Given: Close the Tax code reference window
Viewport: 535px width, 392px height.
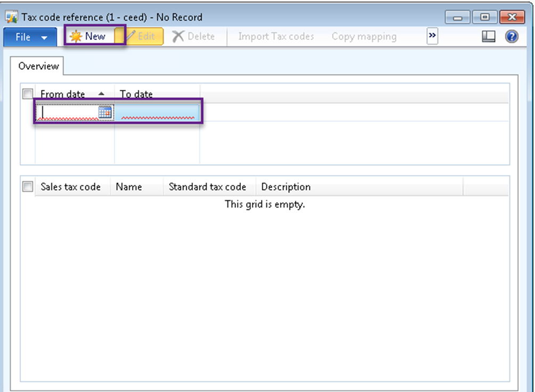Looking at the screenshot, I should (x=512, y=17).
